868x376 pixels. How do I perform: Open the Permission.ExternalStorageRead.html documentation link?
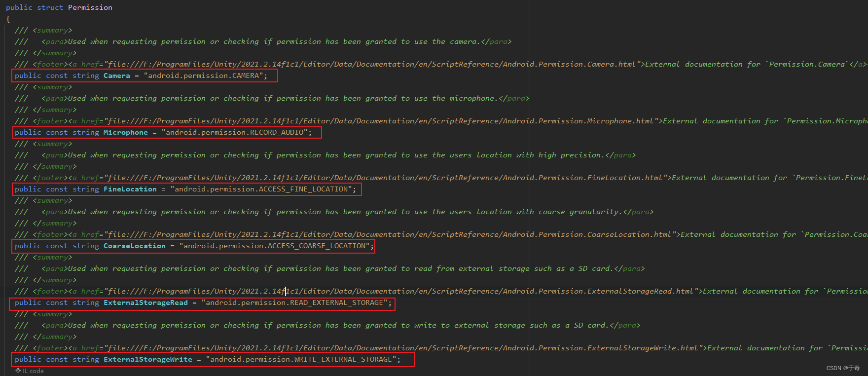pos(401,291)
